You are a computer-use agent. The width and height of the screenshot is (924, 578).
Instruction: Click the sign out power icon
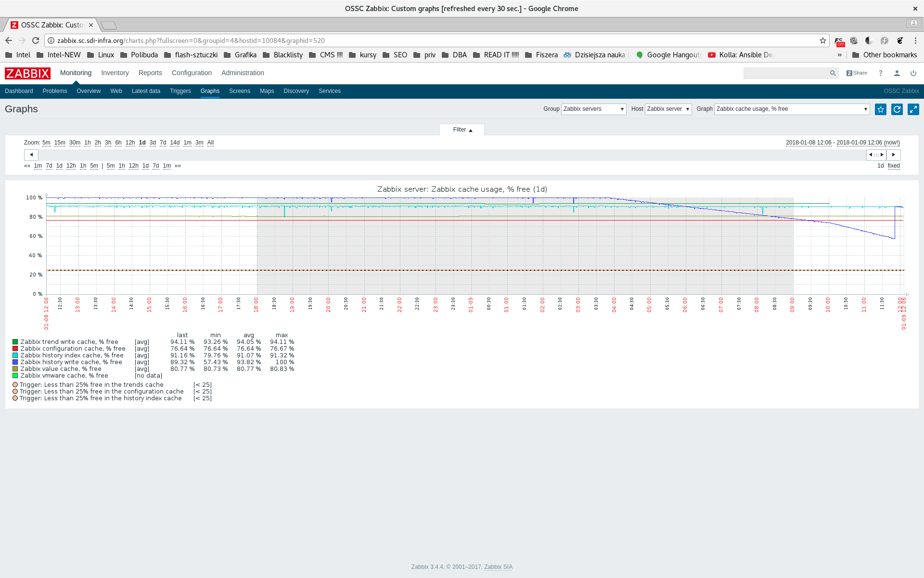913,73
